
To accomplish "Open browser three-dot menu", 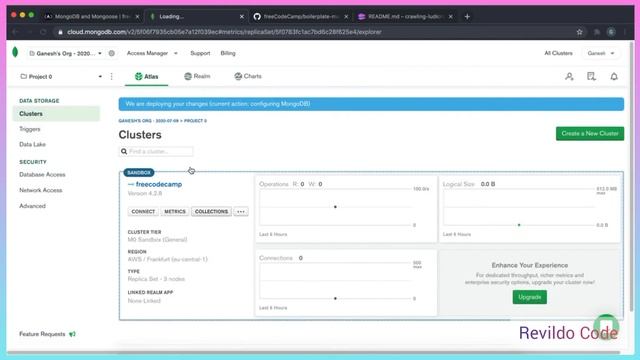I will (x=625, y=32).
